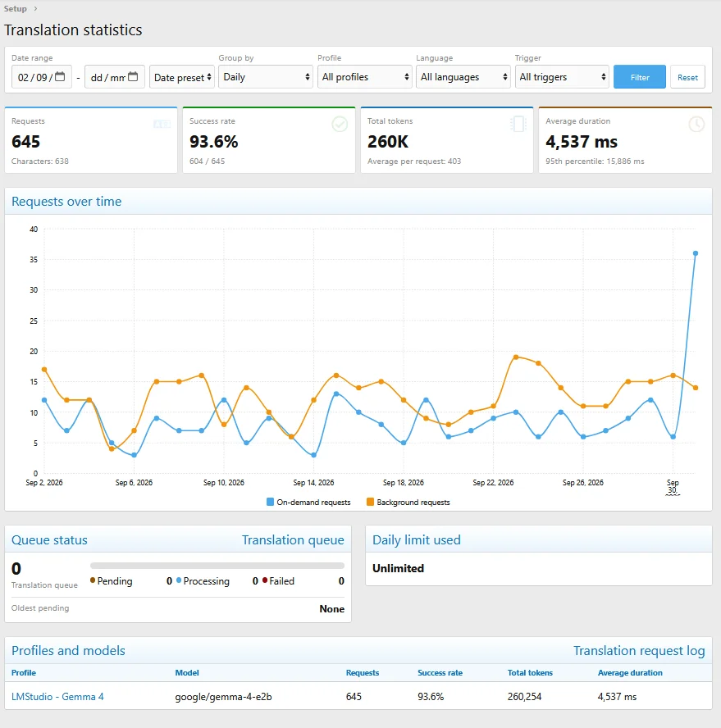
Task: Select the 93.6% success rate card value
Action: tap(214, 142)
